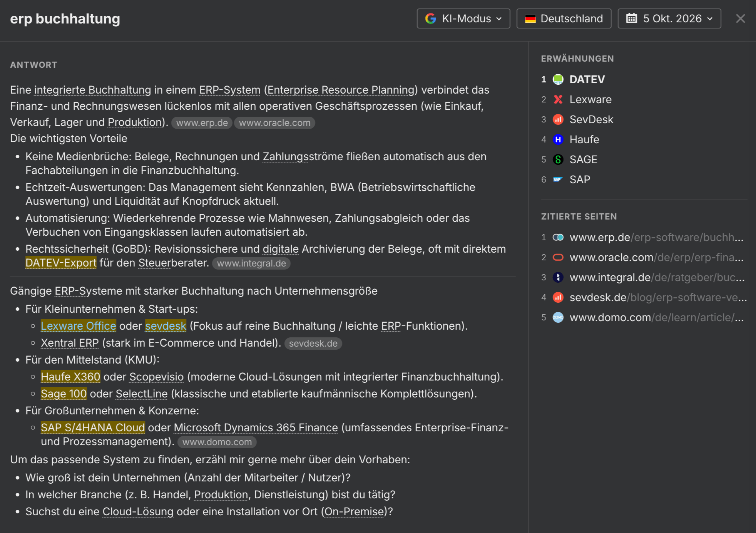Click the highlighted Sage 100 mention
Image resolution: width=756 pixels, height=533 pixels.
(64, 394)
